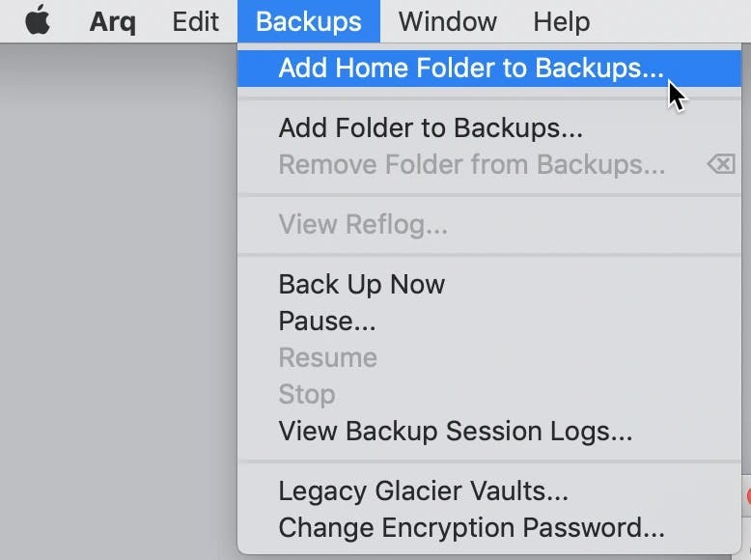Open View Backup Session Logs
The width and height of the screenshot is (751, 560).
pos(489,431)
